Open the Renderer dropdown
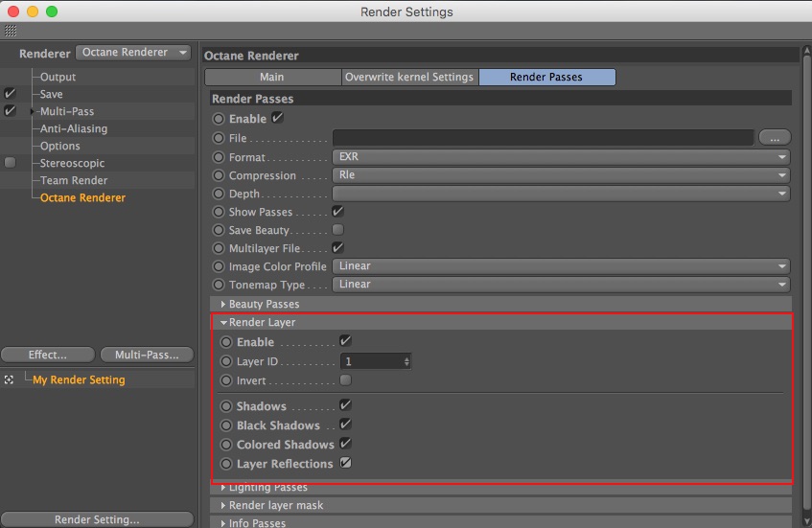This screenshot has height=528, width=812. (133, 53)
